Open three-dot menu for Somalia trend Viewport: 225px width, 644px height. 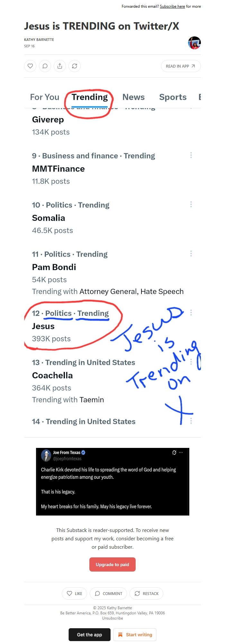tap(191, 204)
